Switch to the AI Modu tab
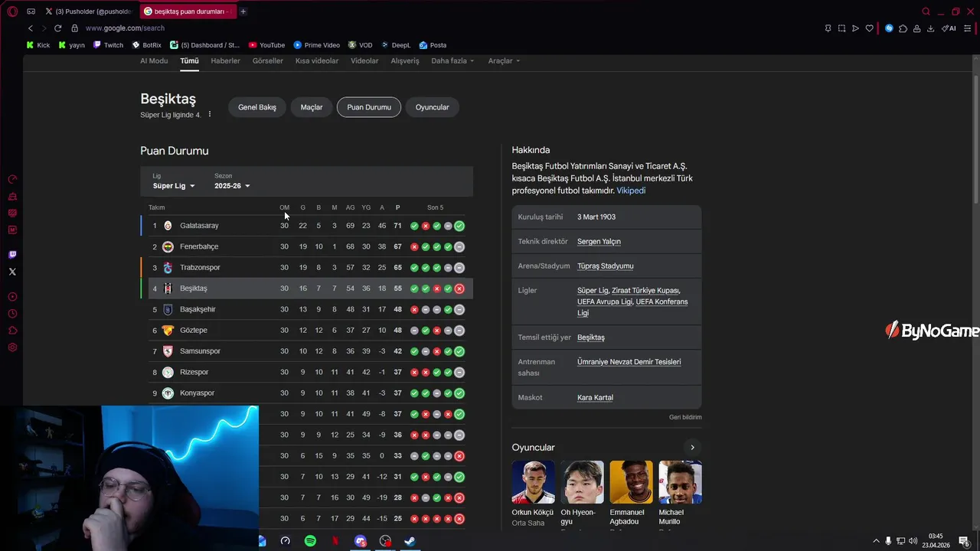 [154, 60]
